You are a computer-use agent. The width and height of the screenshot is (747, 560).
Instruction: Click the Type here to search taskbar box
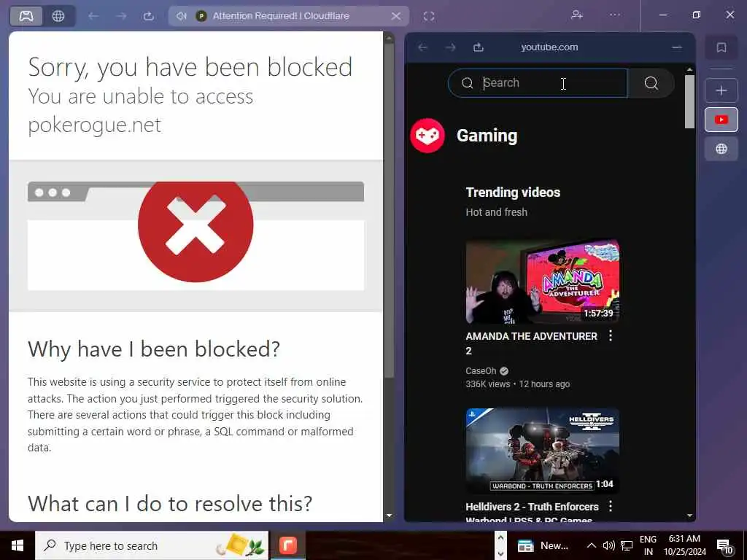tap(152, 545)
